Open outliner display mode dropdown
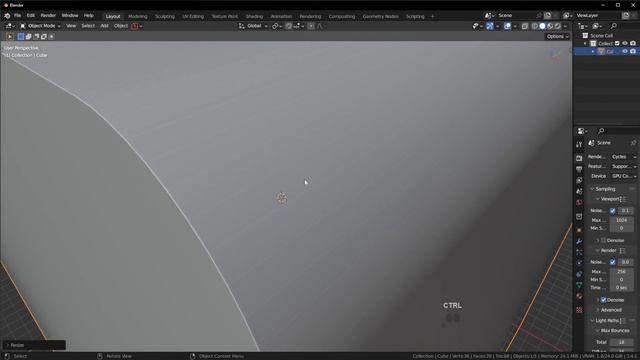This screenshot has width=640, height=360. [597, 26]
